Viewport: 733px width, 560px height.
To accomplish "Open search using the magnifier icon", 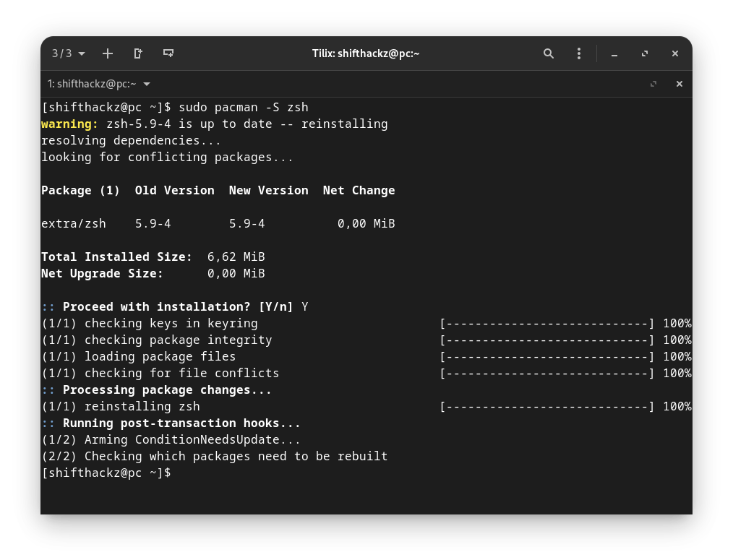I will coord(548,53).
